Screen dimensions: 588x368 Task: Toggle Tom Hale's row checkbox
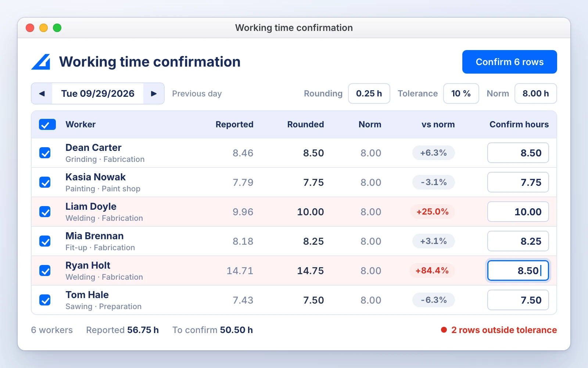(45, 300)
